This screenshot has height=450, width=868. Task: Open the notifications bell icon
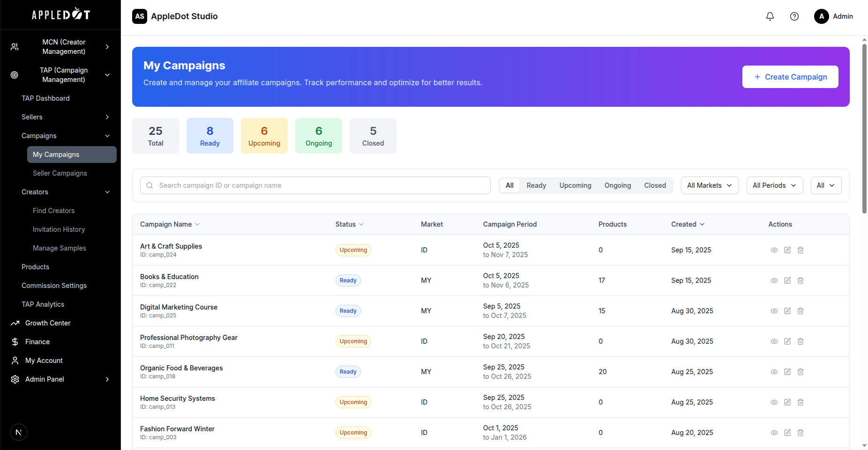click(x=770, y=16)
